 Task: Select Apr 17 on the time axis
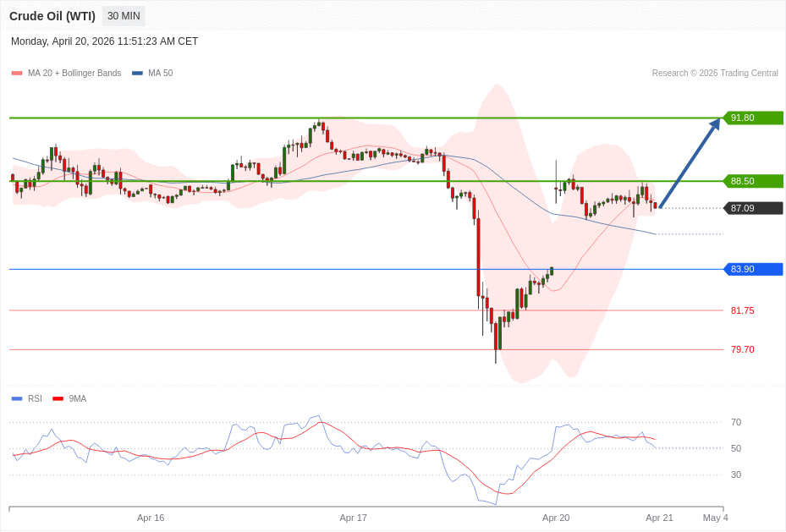coord(353,518)
